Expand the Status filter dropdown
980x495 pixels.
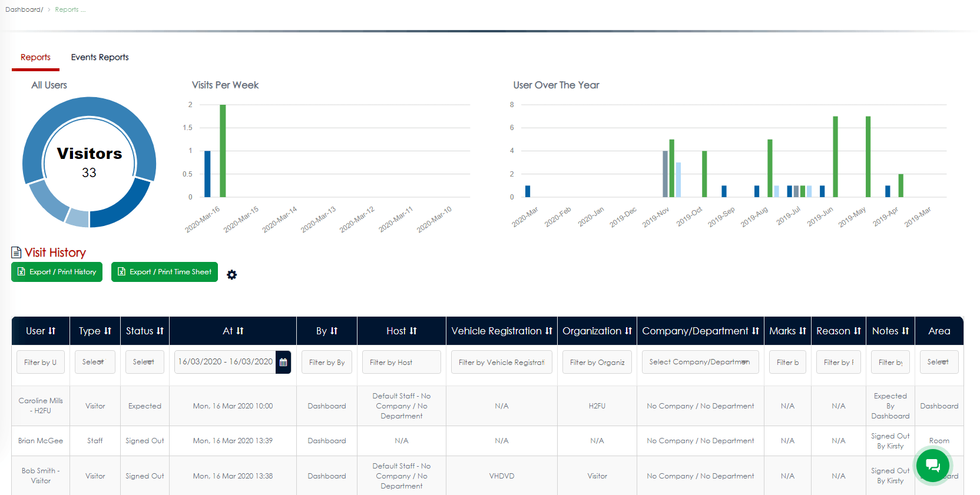[145, 362]
